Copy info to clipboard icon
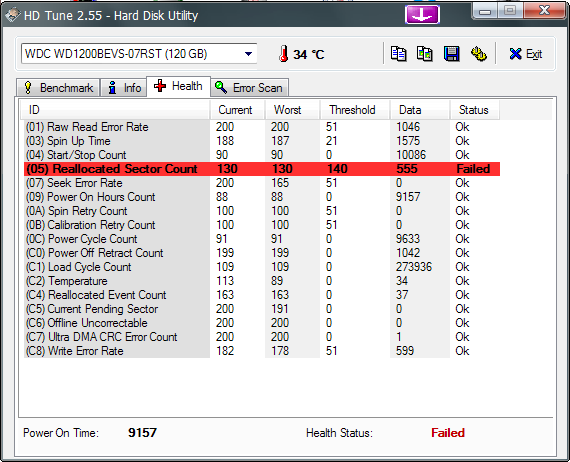This screenshot has height=462, width=570. tap(398, 54)
